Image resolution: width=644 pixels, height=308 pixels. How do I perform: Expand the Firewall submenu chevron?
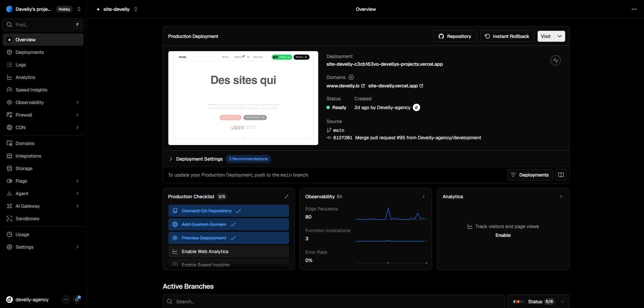[78, 115]
